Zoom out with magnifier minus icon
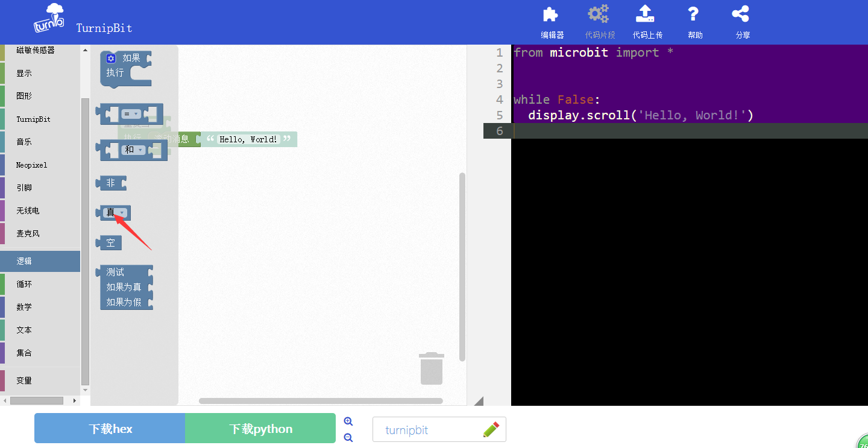Viewport: 868px width, 448px height. point(348,438)
